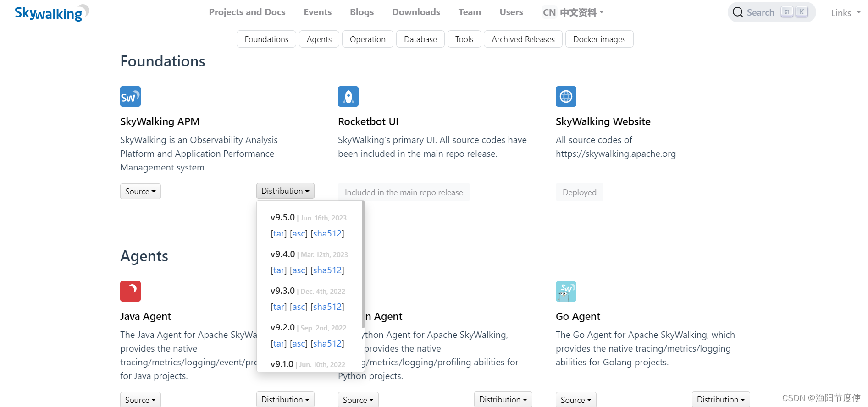Image resolution: width=868 pixels, height=407 pixels.
Task: Open Go Agent Source dropdown
Action: pyautogui.click(x=576, y=399)
